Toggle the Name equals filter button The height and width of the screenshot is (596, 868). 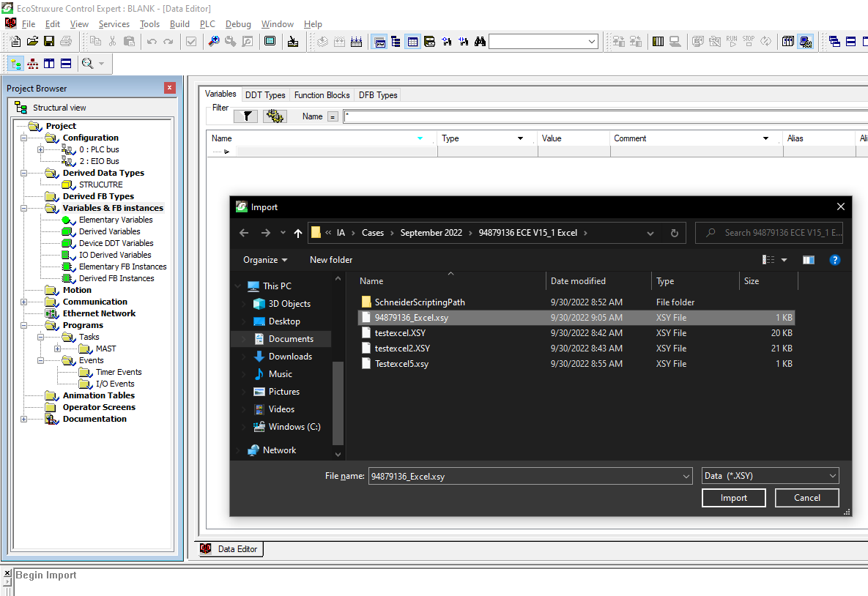pyautogui.click(x=333, y=116)
